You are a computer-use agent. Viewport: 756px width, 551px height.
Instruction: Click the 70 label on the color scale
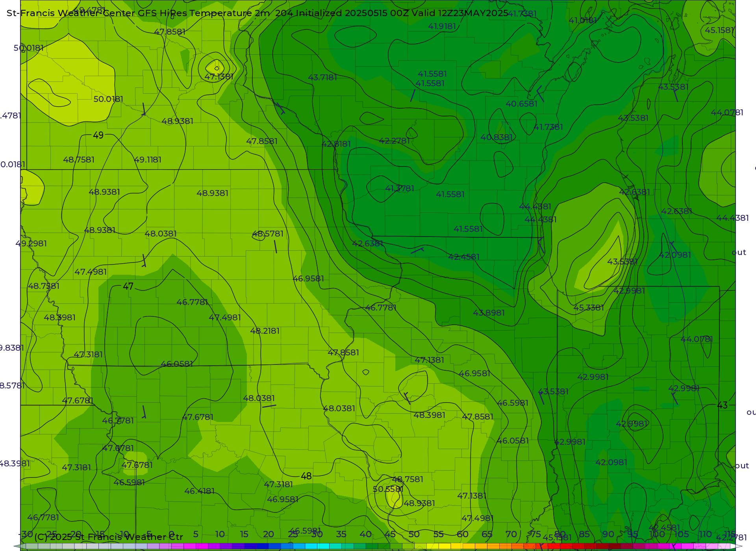tap(511, 534)
